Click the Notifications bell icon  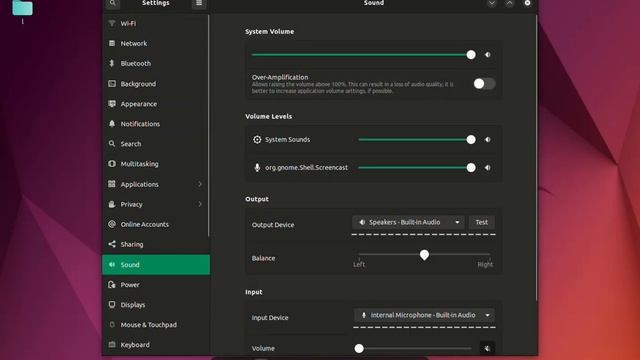pos(112,124)
